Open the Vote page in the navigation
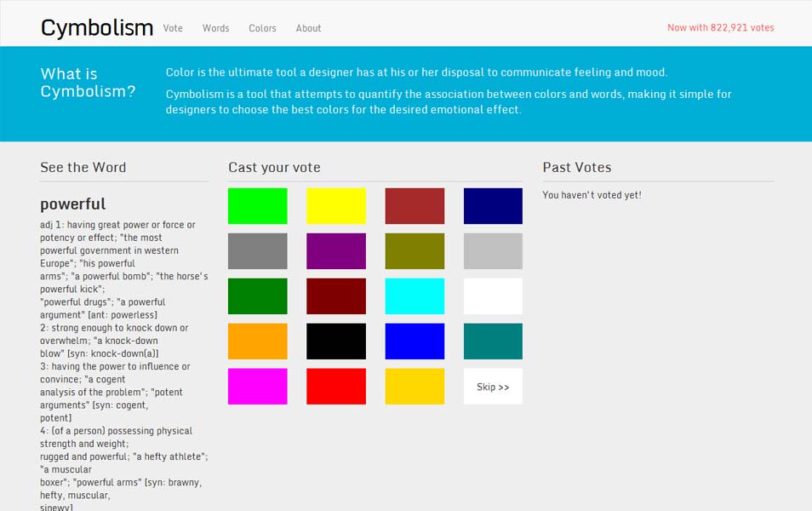Screen dimensions: 812x511 point(173,28)
